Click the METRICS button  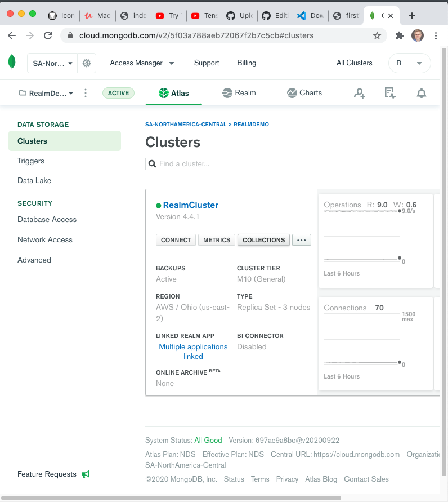pyautogui.click(x=217, y=240)
